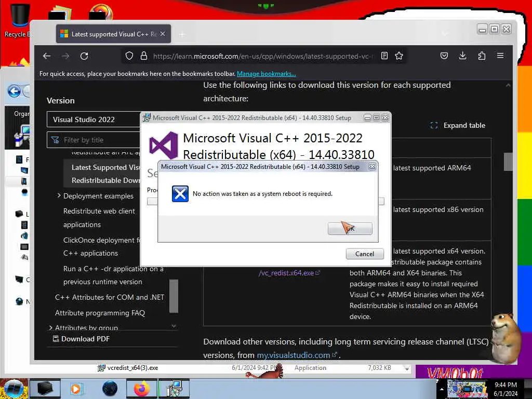Click Cancel in the Visual C++ setup window
Image resolution: width=532 pixels, height=399 pixels.
click(365, 254)
